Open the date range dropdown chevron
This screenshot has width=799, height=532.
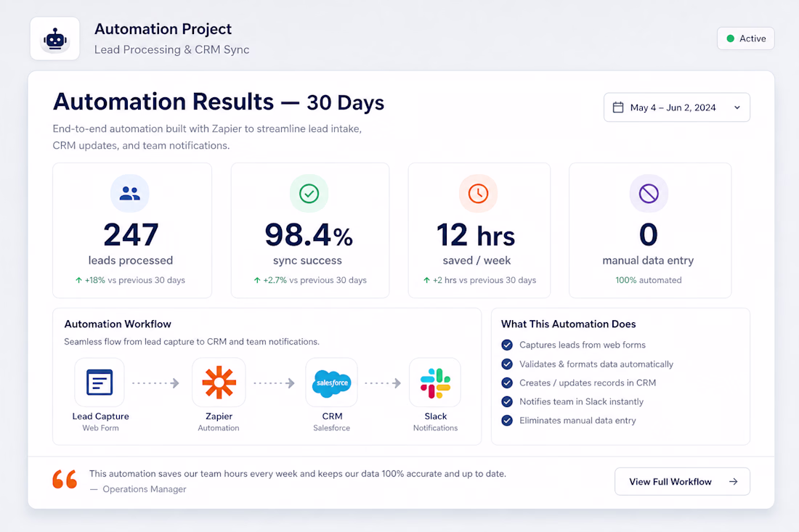(x=737, y=107)
